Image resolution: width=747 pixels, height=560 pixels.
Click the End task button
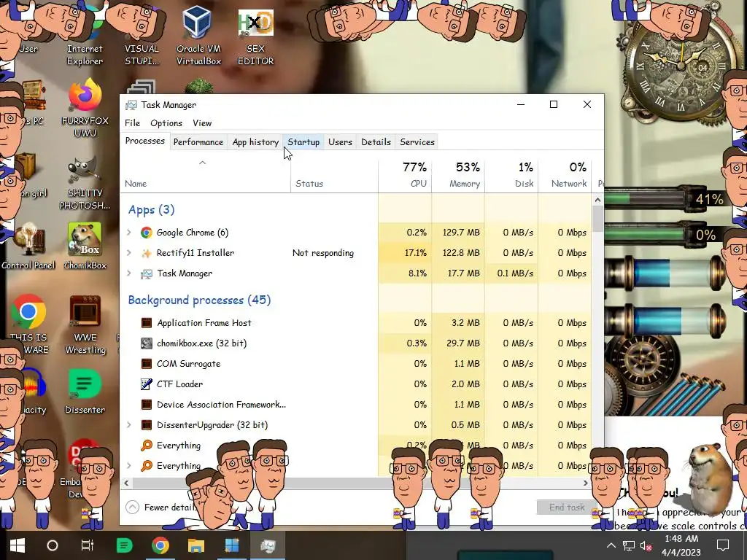click(x=566, y=507)
